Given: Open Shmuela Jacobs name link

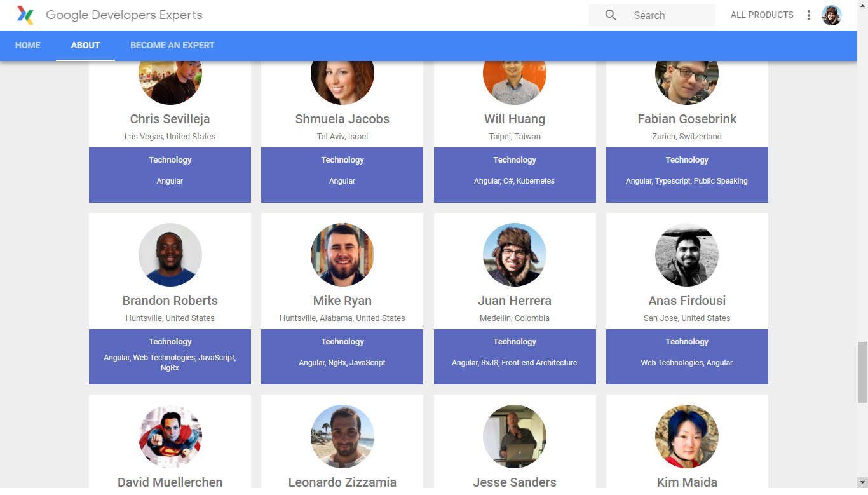Looking at the screenshot, I should click(342, 119).
